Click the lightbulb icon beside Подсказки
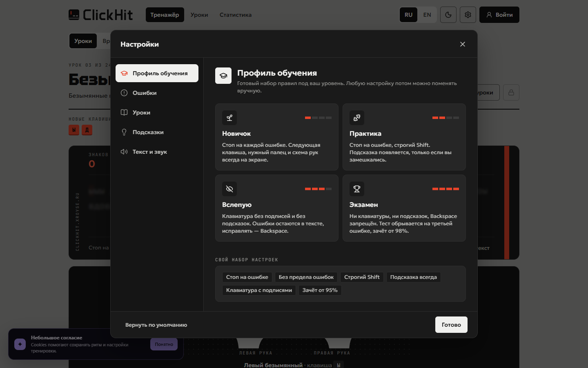This screenshot has height=368, width=588. [x=124, y=132]
